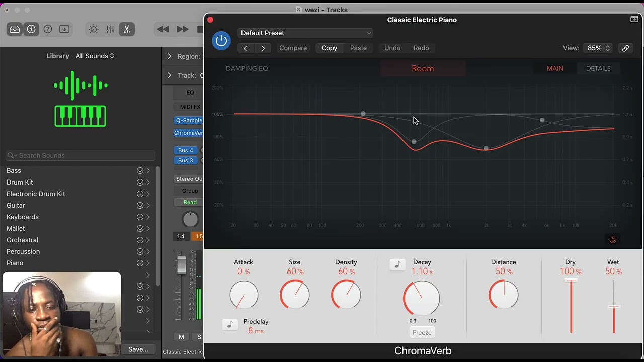Toggle the Bus 4 send slot
Screen dimensions: 644x362
(185, 150)
